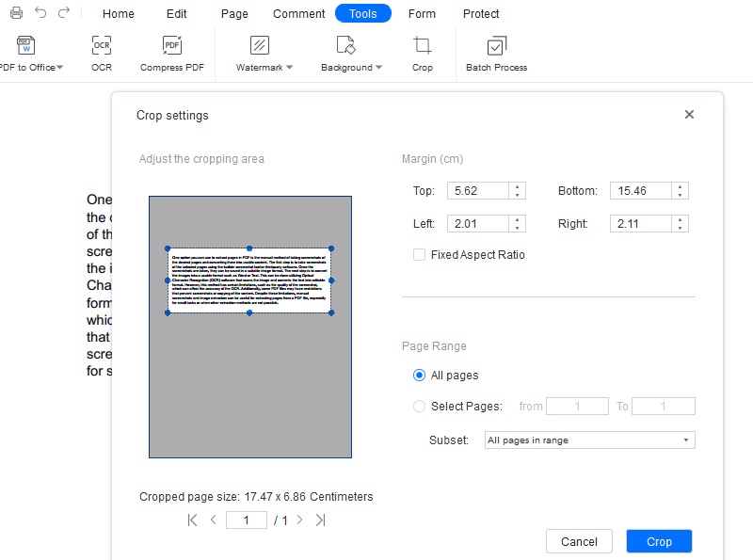This screenshot has width=753, height=560.
Task: Click the Crop button to apply
Action: tap(659, 541)
